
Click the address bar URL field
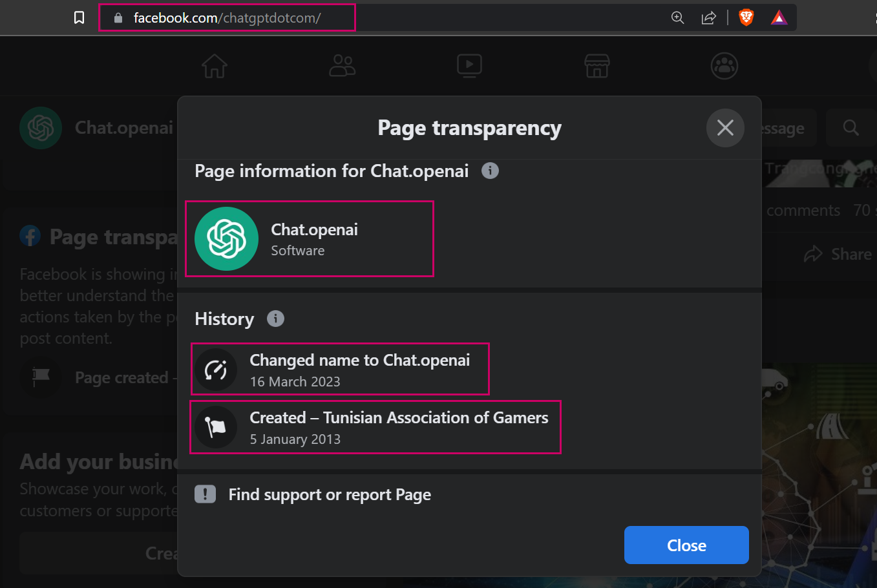click(227, 17)
